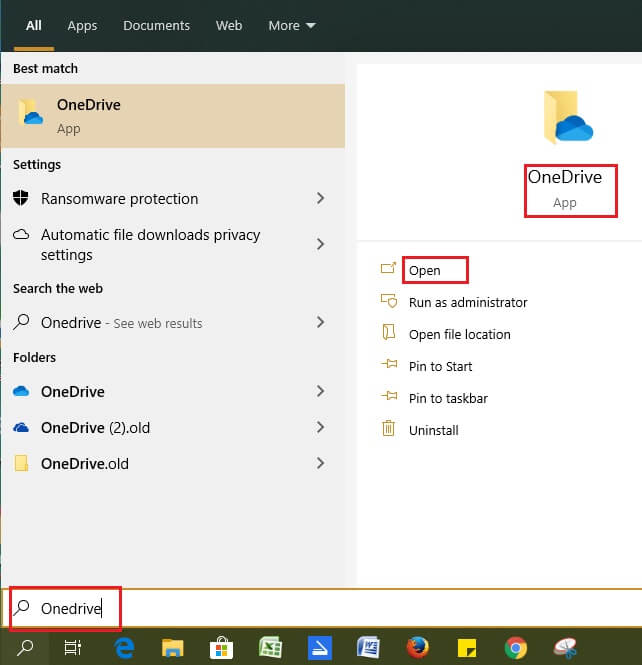The width and height of the screenshot is (642, 665).
Task: Expand Automatic file downloads privacy settings arrow
Action: 321,244
